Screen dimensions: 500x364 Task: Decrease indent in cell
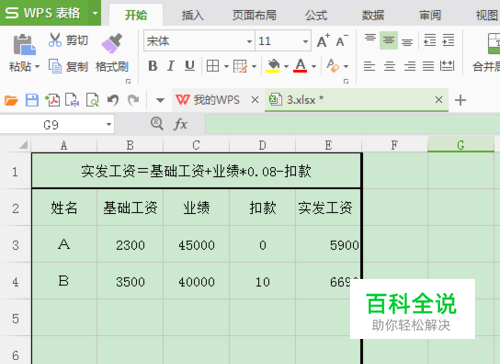pos(430,41)
